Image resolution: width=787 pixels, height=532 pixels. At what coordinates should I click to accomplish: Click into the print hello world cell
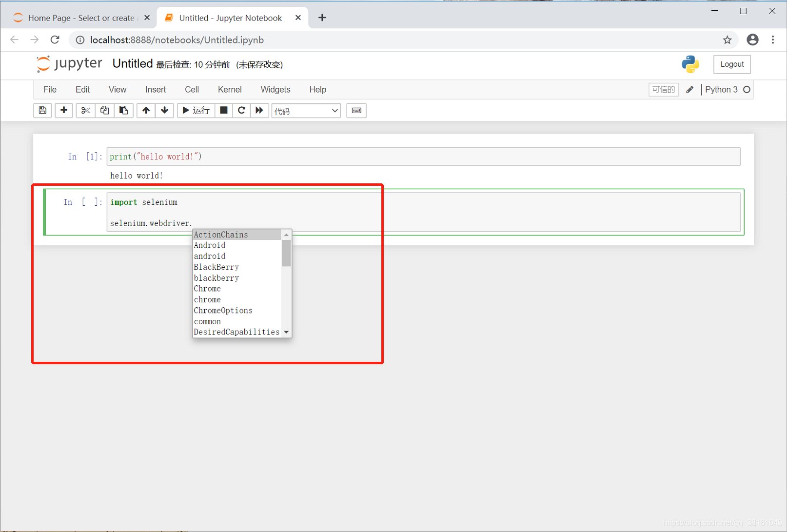click(423, 157)
